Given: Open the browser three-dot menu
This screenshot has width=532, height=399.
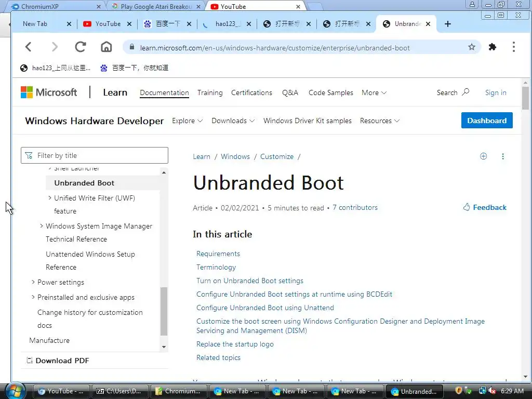Looking at the screenshot, I should tap(514, 47).
